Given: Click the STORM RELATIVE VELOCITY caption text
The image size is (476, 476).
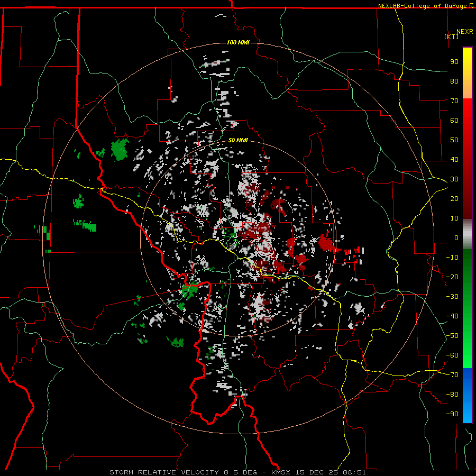Looking at the screenshot, I should [164, 472].
